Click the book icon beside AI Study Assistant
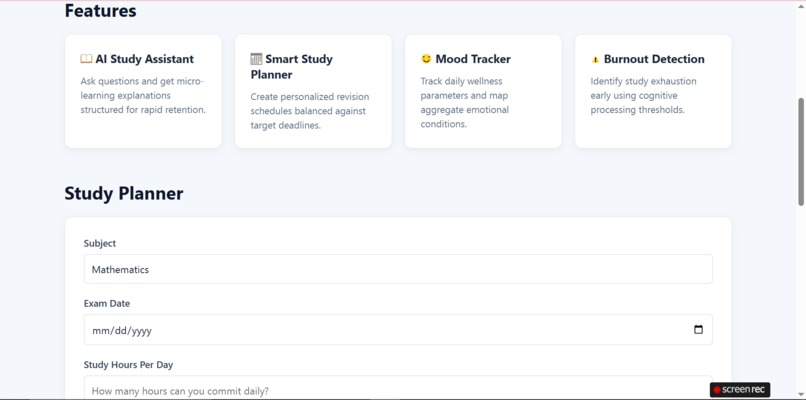This screenshot has height=400, width=806. (x=86, y=59)
